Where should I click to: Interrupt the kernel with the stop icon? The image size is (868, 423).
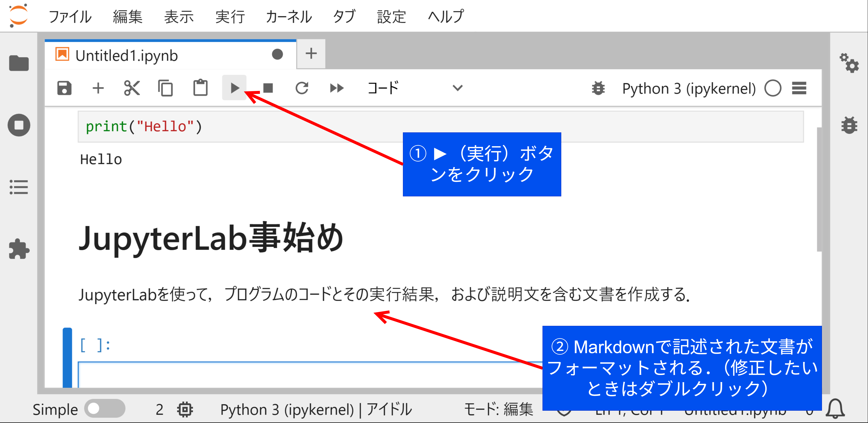click(268, 88)
